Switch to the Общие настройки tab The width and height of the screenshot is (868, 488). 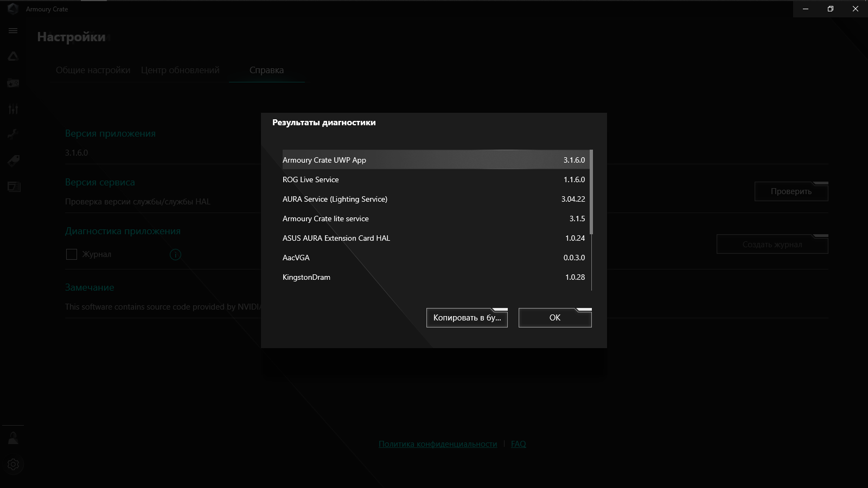(x=93, y=70)
